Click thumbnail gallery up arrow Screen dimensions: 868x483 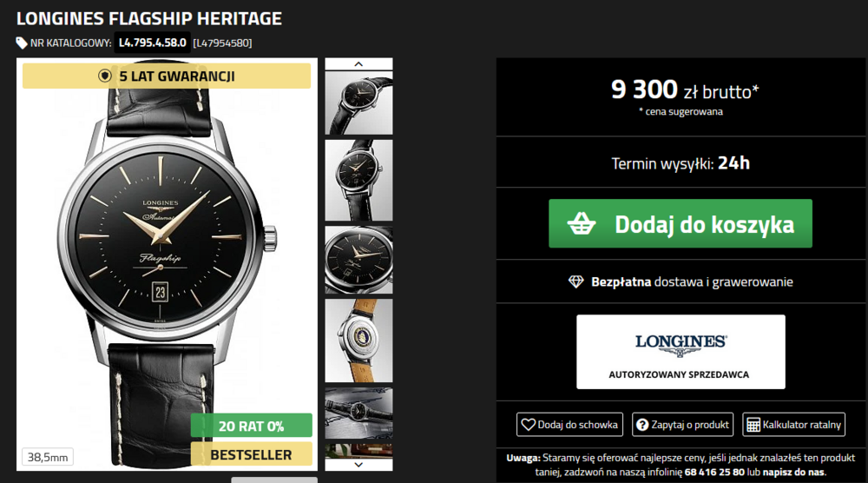[358, 64]
